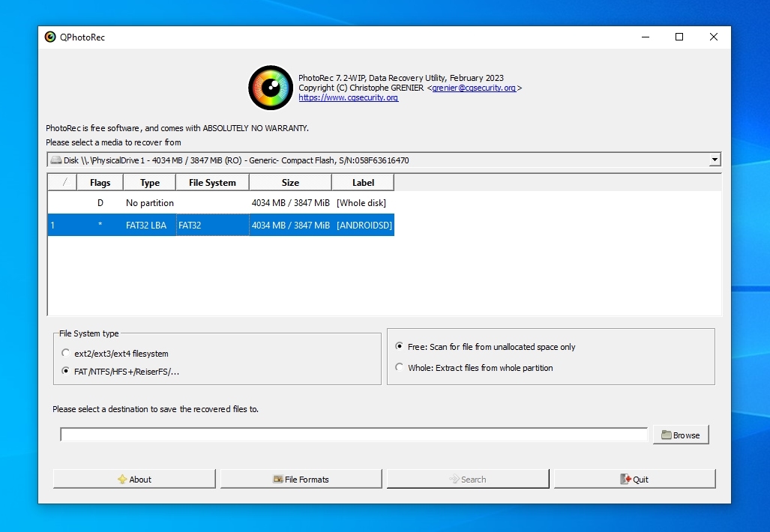Screen dimensions: 770x532
Task: Browse for a destination folder
Action: point(681,435)
